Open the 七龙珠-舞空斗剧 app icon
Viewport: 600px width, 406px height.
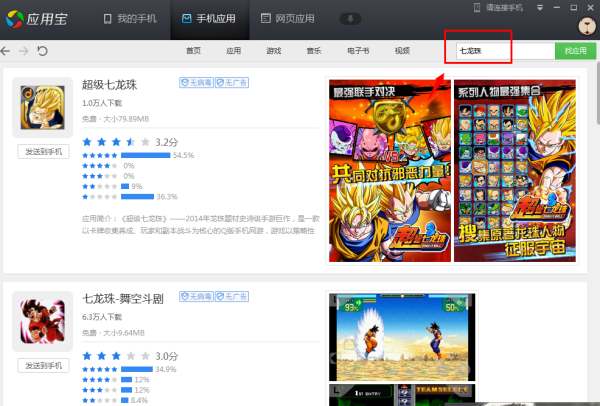[x=42, y=321]
